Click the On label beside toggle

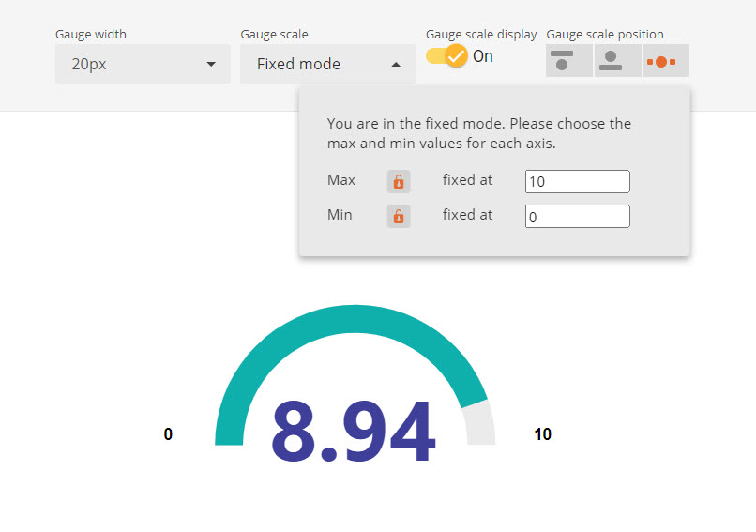[x=483, y=56]
